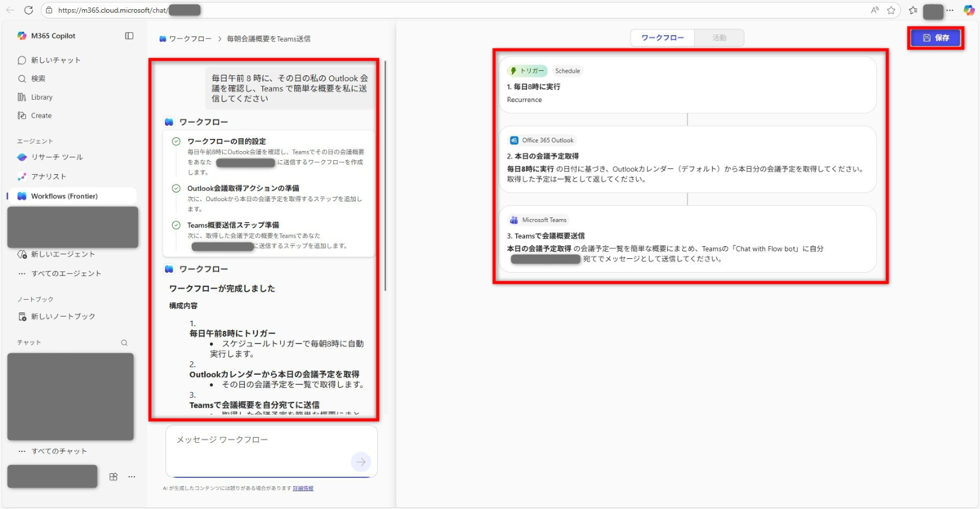Click Teamsで会議概要を自分宛てに送信 item

pyautogui.click(x=254, y=404)
